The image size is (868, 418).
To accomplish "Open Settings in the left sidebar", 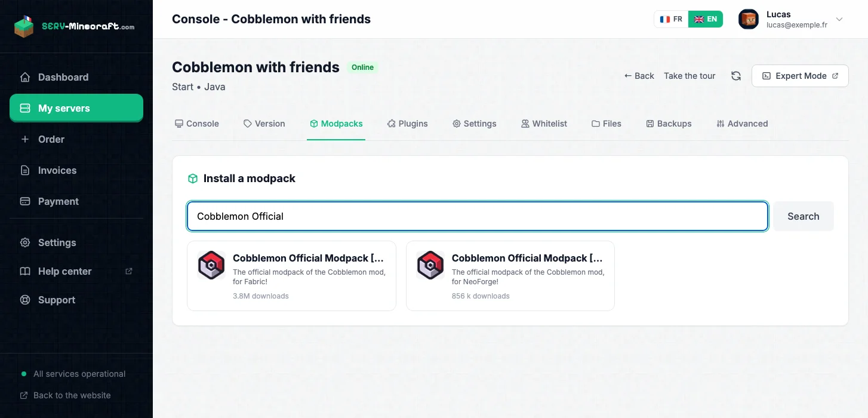I will [x=76, y=242].
